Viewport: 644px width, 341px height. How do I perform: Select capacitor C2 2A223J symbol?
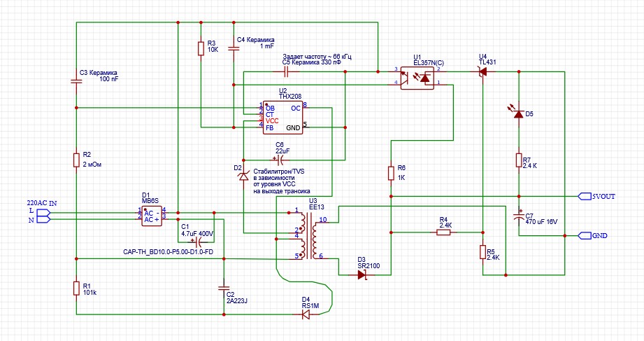click(x=224, y=288)
